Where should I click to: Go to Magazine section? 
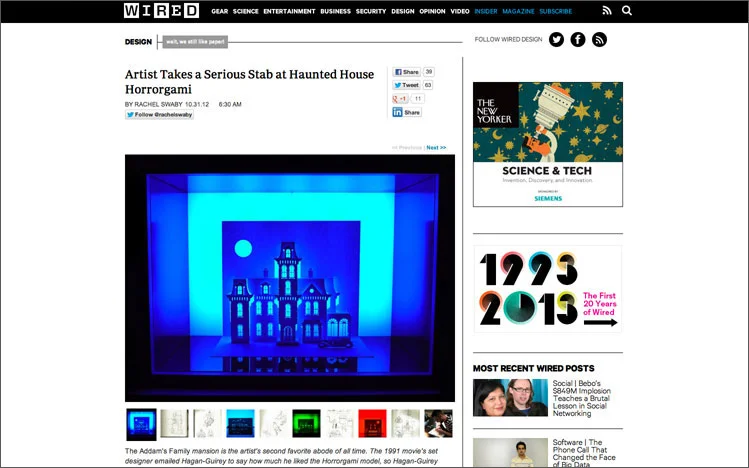point(518,11)
